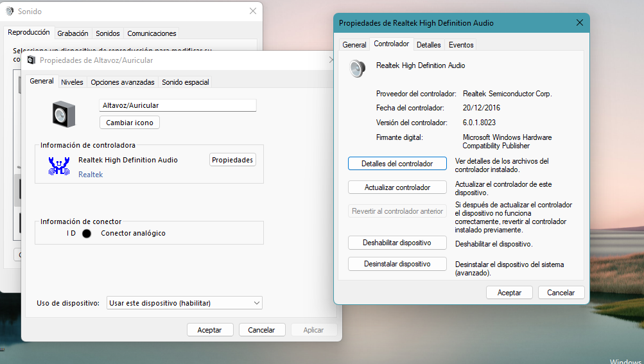Image resolution: width=644 pixels, height=364 pixels.
Task: Click Cancelar in Altavoz/Auricular properties
Action: click(262, 330)
